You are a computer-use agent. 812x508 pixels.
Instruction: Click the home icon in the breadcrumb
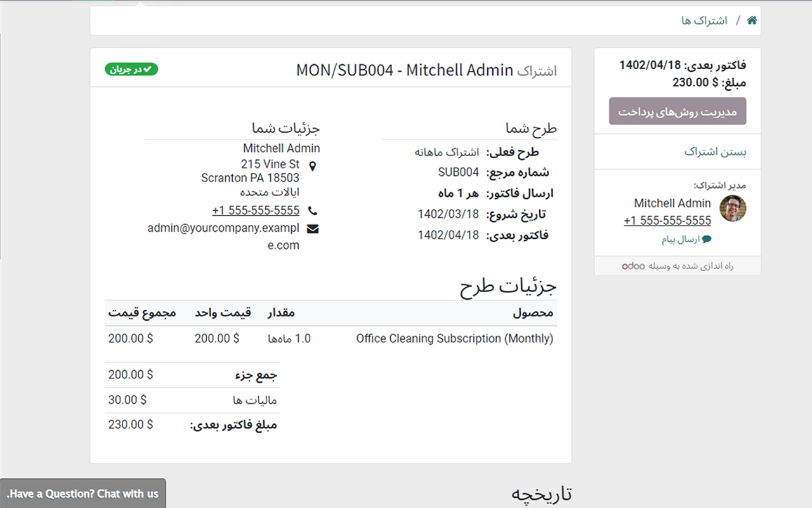tap(751, 20)
